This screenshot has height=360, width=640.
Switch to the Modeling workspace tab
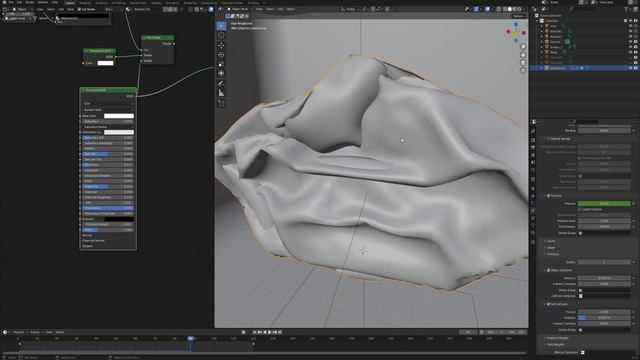pos(85,3)
